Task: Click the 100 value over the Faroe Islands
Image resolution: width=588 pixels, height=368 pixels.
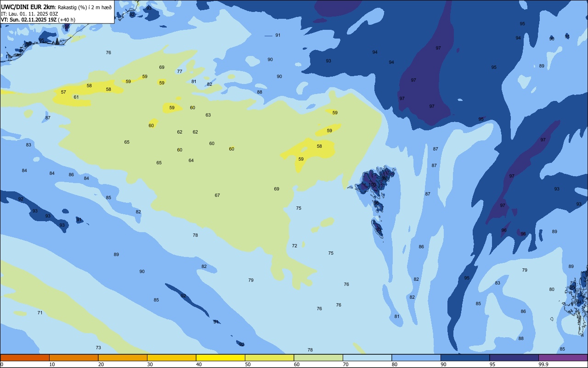Action: pyautogui.click(x=372, y=185)
